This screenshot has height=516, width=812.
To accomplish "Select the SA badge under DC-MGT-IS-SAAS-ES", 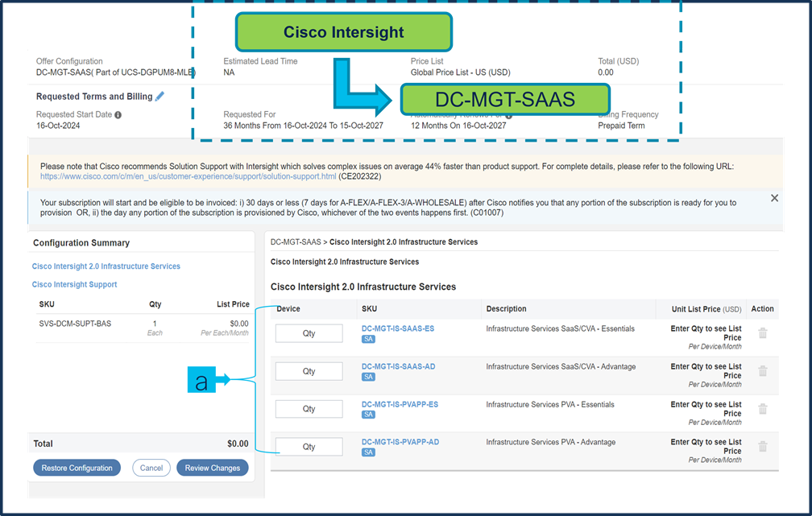I will point(368,339).
